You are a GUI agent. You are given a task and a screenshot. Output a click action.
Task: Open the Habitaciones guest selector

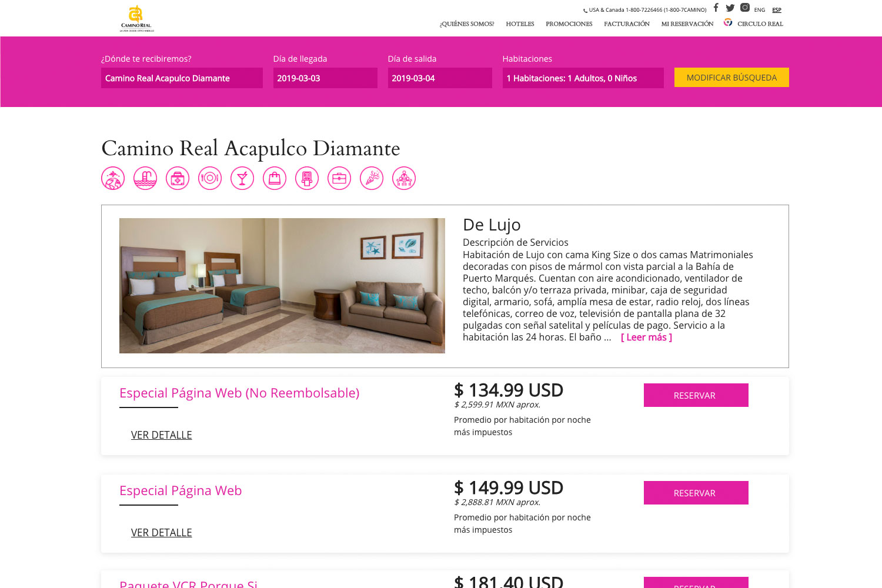click(x=583, y=78)
